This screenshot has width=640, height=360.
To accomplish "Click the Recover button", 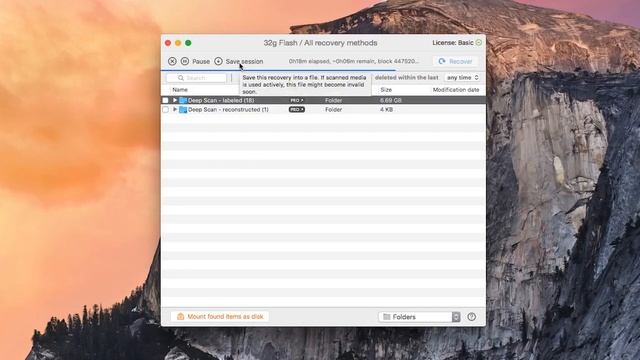I will tap(455, 61).
